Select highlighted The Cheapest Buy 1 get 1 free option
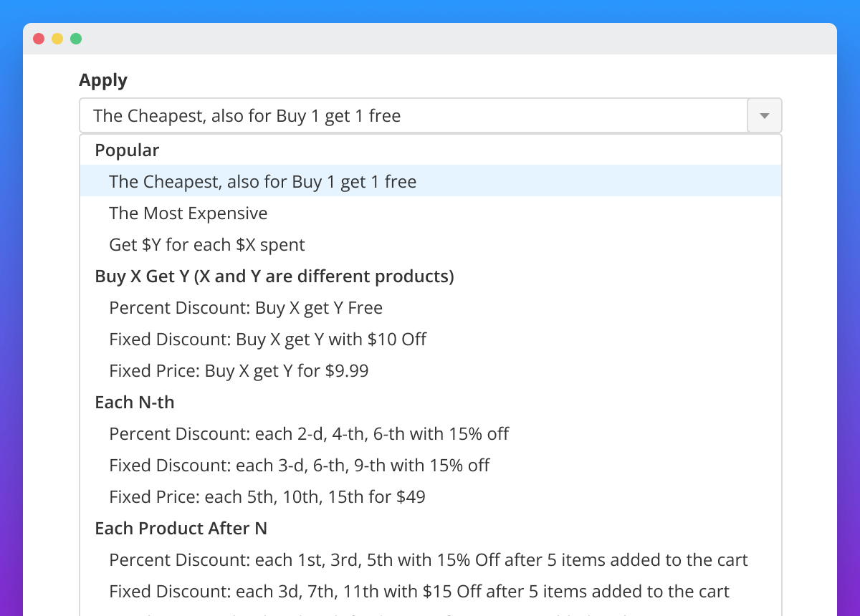Screen dimensions: 860x616 (262, 181)
